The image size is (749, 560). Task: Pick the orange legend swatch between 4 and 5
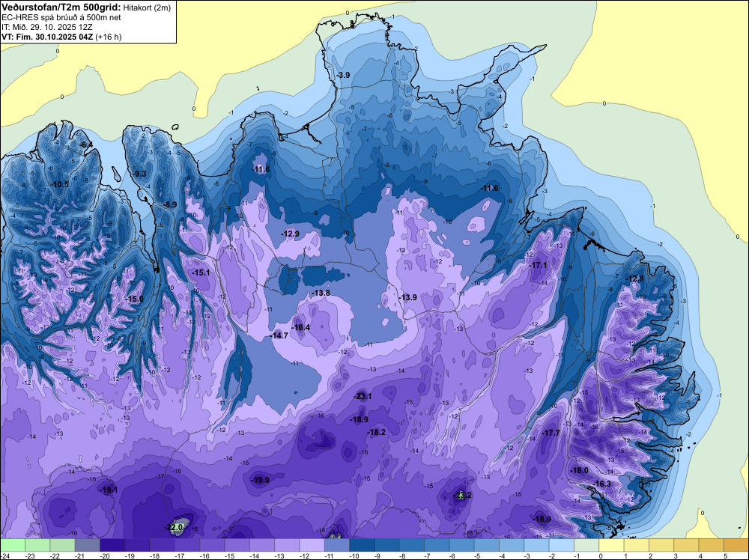coord(712,545)
